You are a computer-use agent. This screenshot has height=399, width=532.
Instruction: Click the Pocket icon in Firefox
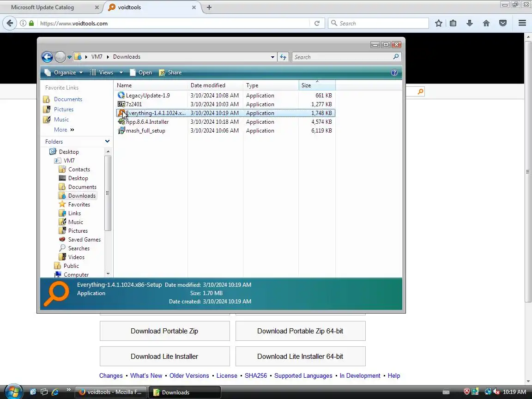503,23
